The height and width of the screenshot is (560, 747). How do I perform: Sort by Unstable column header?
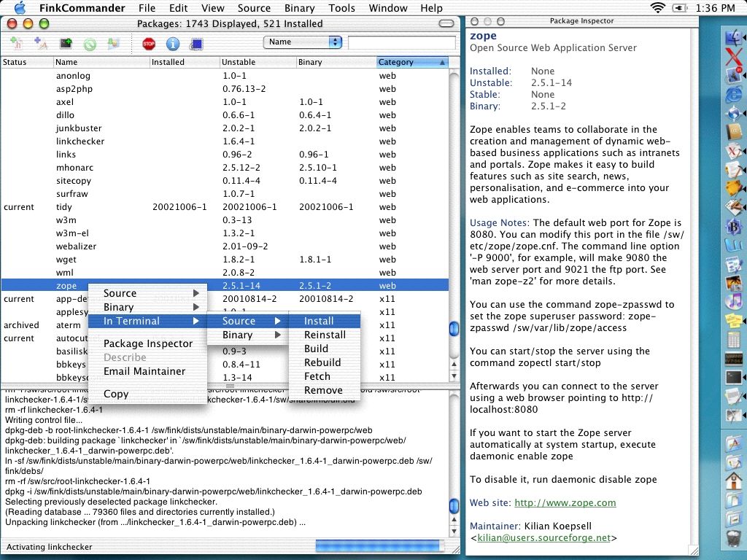pos(258,62)
